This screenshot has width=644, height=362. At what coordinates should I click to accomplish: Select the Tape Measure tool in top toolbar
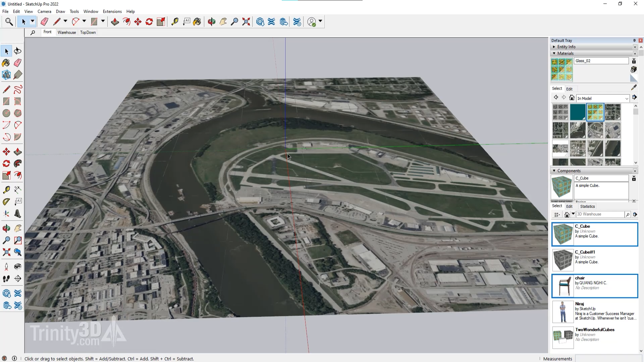[x=174, y=22]
